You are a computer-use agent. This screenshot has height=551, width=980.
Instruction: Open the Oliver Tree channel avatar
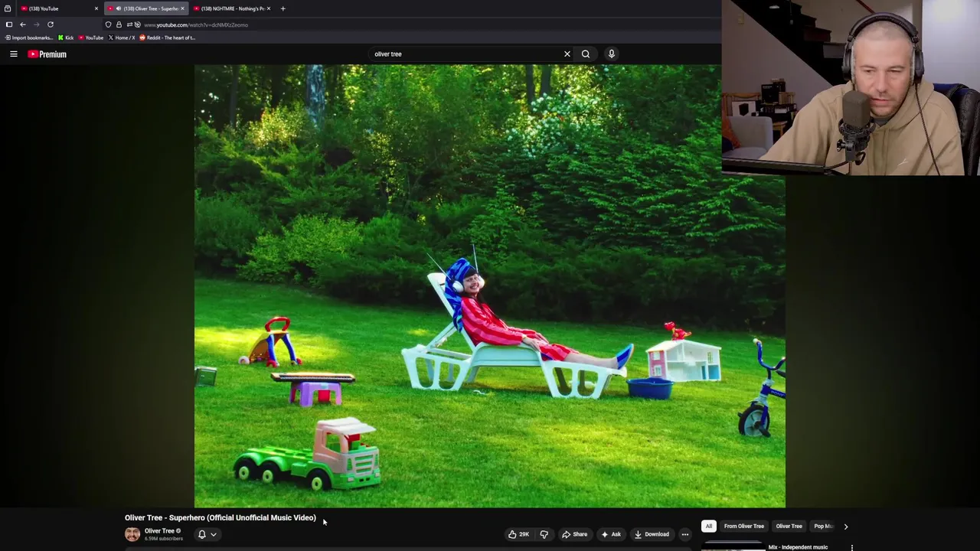pos(132,534)
